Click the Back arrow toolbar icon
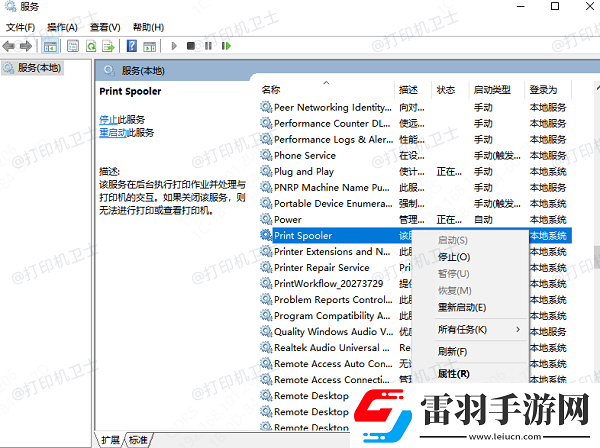 pos(8,46)
